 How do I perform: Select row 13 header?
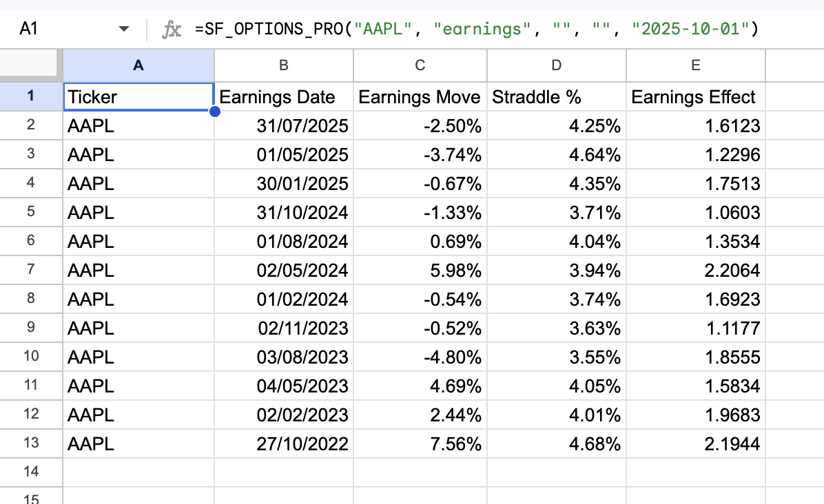point(31,443)
